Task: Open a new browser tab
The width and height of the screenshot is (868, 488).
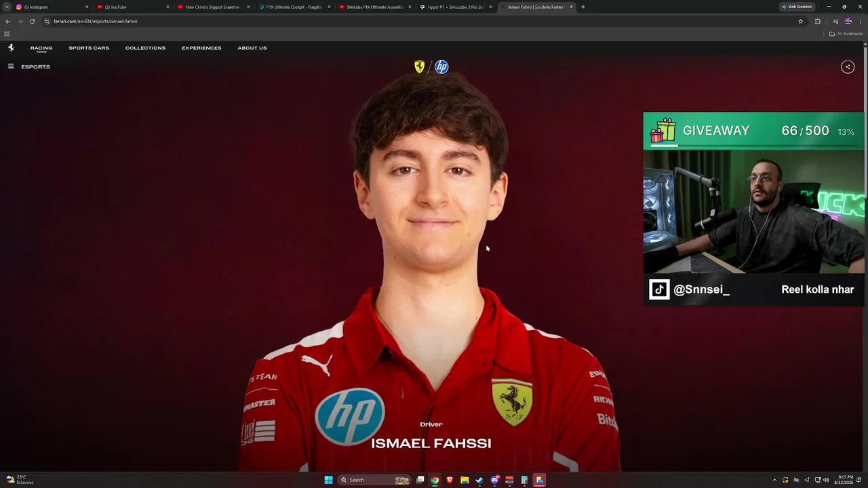Action: 583,7
